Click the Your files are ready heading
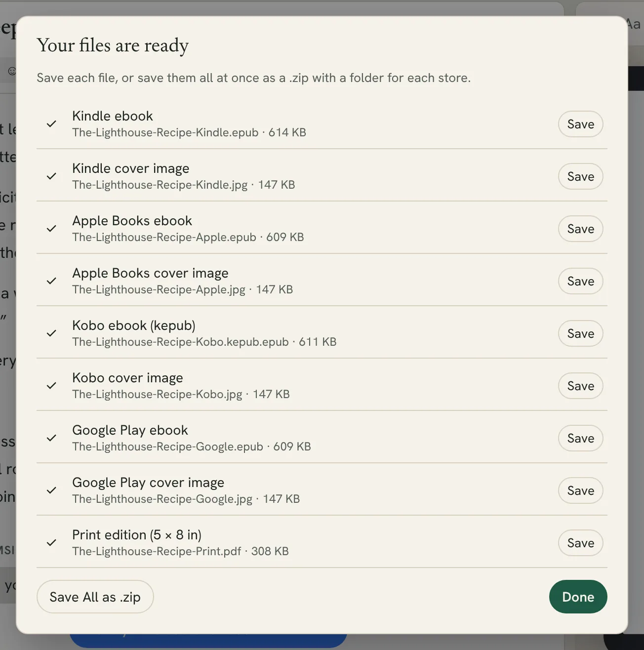644x650 pixels. coord(113,45)
